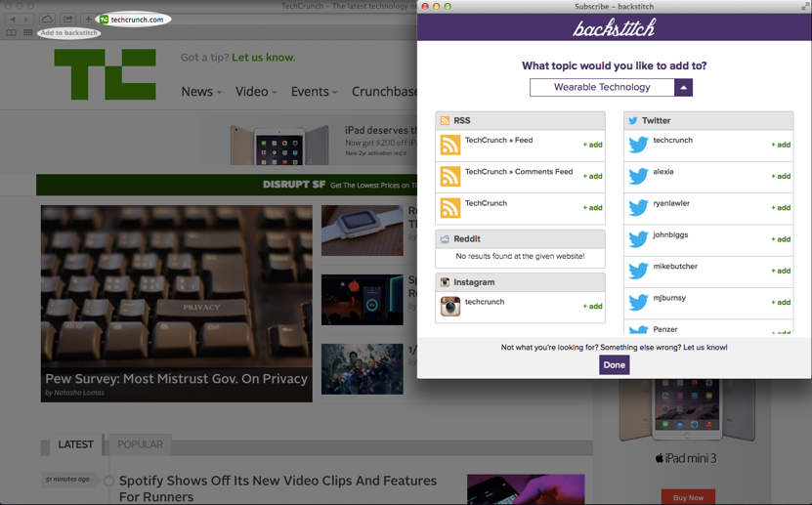The width and height of the screenshot is (812, 505).
Task: Click the techcrunch.com address bar
Action: (133, 20)
